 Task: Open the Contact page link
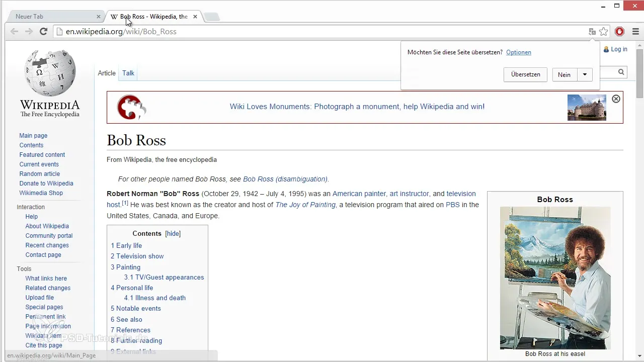point(43,255)
